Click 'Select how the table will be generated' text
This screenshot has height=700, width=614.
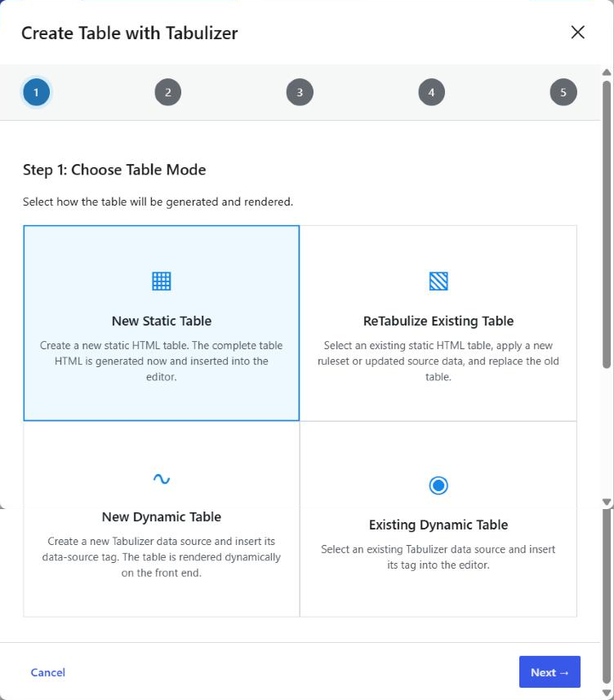(158, 202)
